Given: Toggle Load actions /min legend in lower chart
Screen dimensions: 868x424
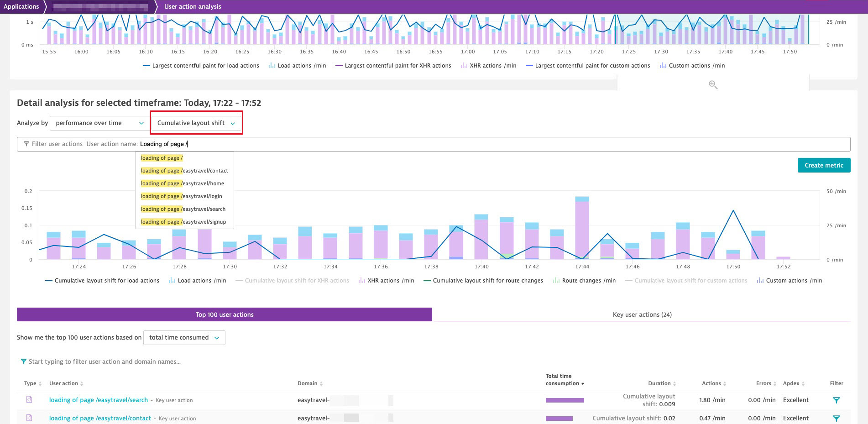Looking at the screenshot, I should pos(197,281).
